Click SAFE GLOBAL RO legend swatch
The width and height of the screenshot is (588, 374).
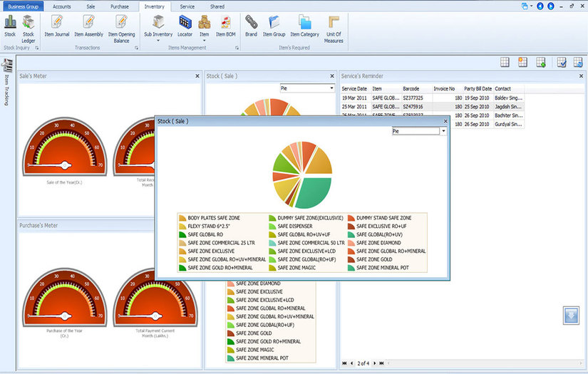click(182, 234)
